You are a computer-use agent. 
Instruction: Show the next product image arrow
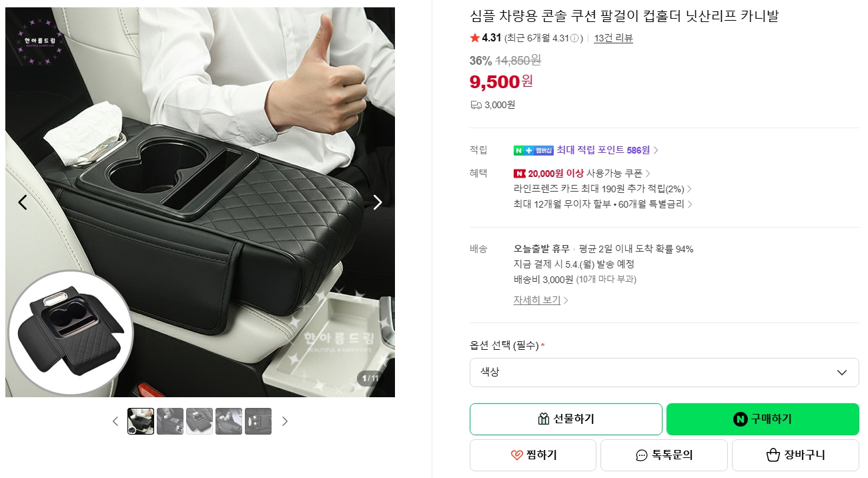(378, 202)
